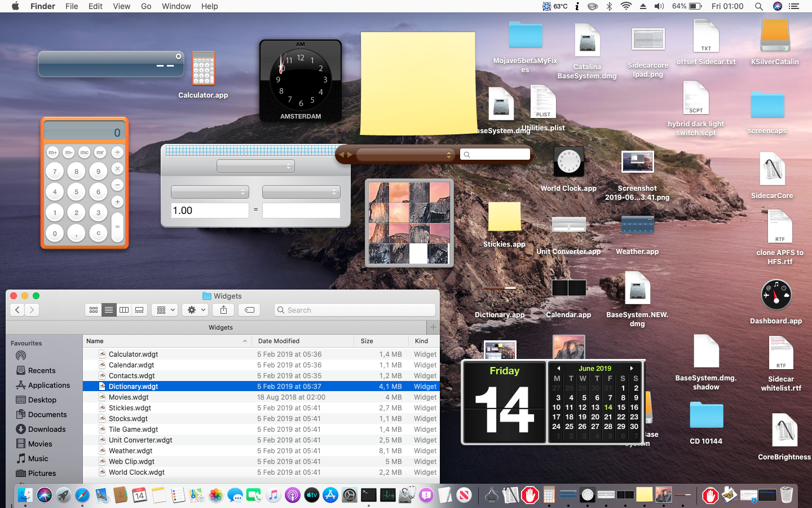Switch Finder to column view
Image resolution: width=812 pixels, height=508 pixels.
[x=124, y=310]
